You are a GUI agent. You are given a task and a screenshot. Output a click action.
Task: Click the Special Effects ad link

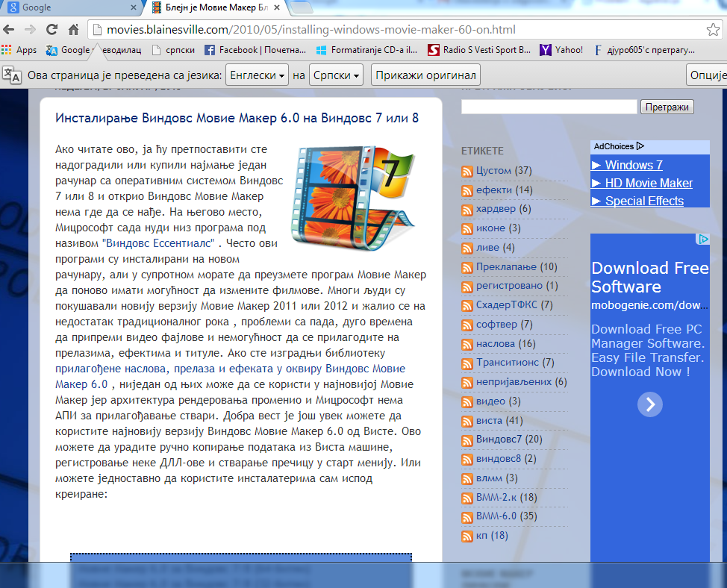[644, 201]
